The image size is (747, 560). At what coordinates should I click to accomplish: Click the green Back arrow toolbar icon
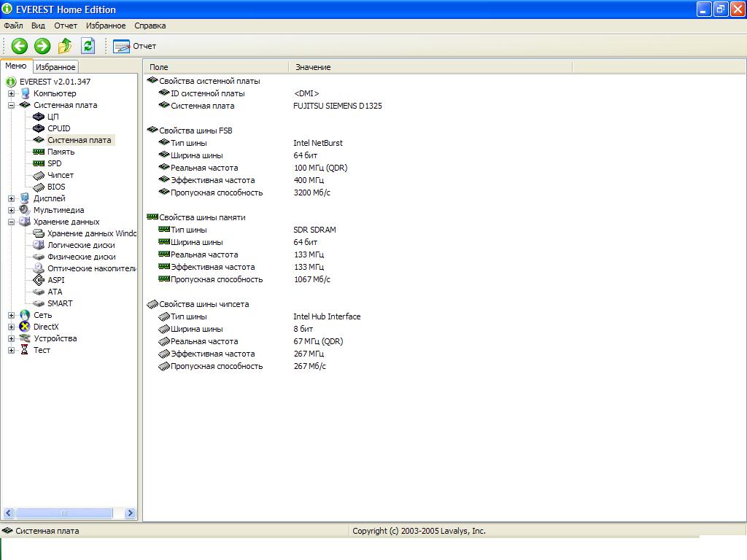[19, 46]
